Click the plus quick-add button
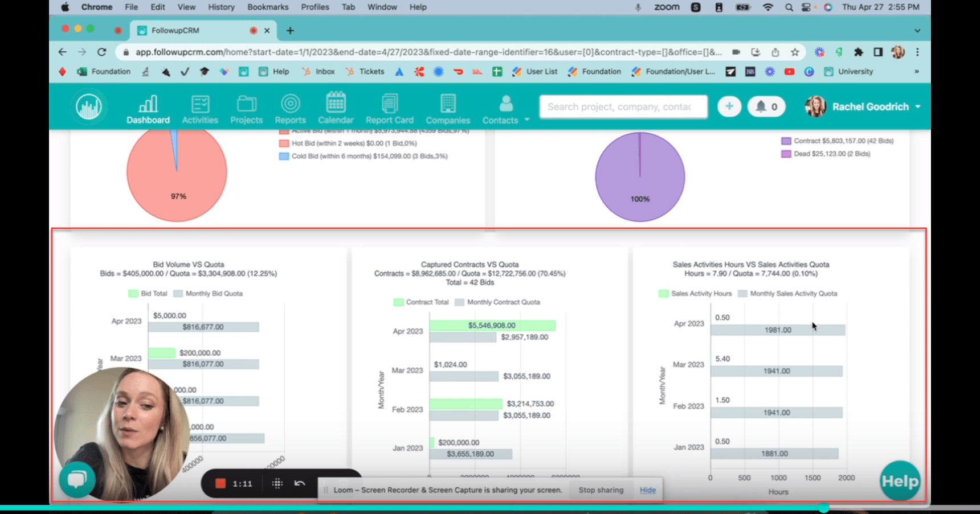Viewport: 980px width, 514px height. point(729,106)
